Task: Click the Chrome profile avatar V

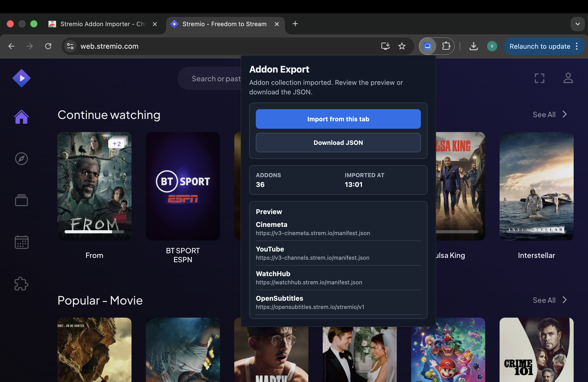Action: click(492, 46)
